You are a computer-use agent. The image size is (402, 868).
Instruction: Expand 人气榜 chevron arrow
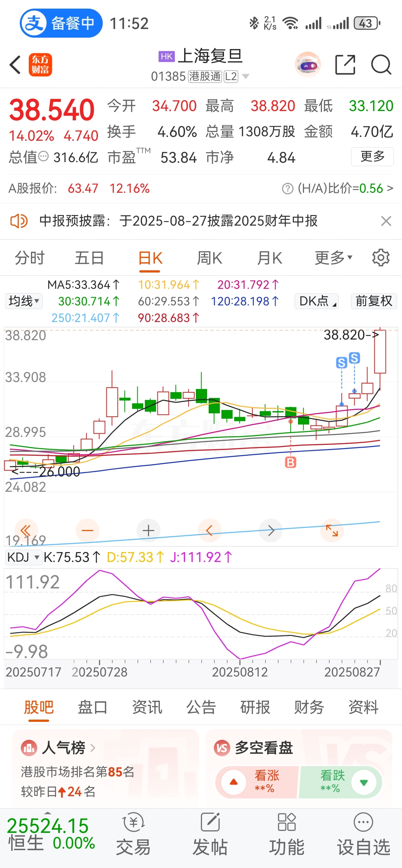pos(93,748)
